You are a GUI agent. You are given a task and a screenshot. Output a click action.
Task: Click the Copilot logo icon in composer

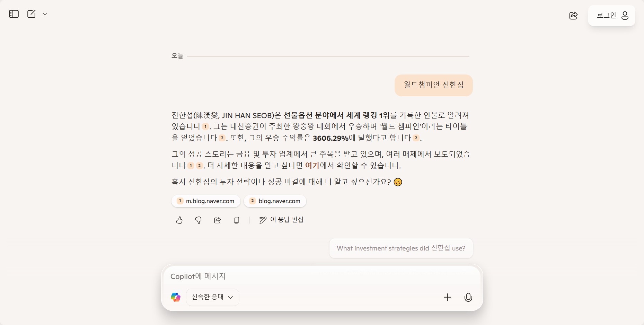(x=176, y=297)
